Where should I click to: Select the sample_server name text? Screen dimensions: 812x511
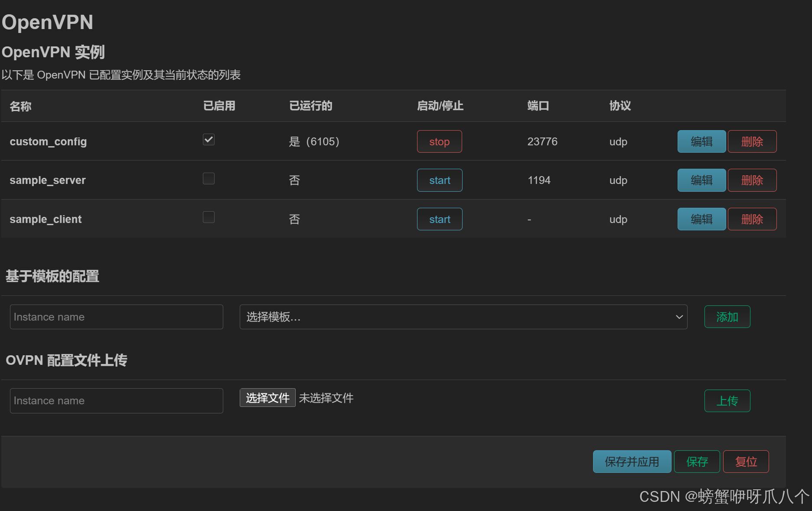48,180
